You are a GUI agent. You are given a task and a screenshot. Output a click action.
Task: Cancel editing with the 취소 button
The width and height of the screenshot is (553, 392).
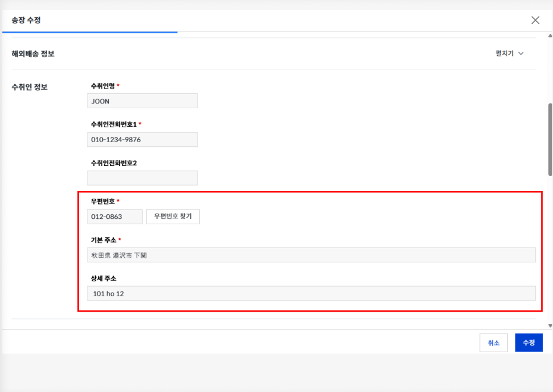click(494, 343)
